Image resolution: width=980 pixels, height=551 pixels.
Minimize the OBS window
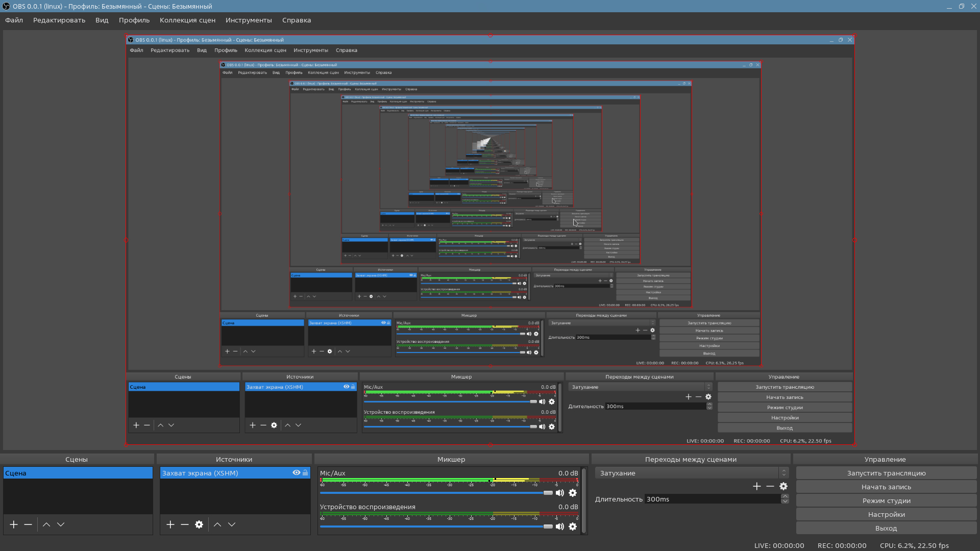pyautogui.click(x=949, y=6)
